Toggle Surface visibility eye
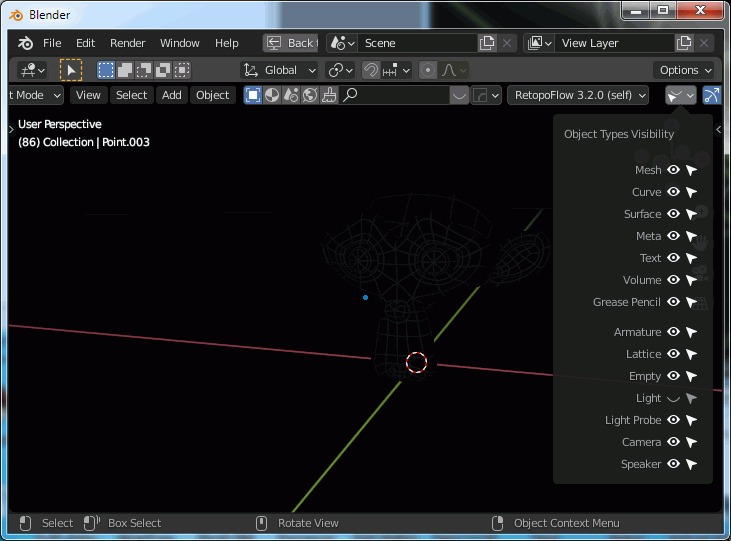The width and height of the screenshot is (731, 541). coord(673,214)
